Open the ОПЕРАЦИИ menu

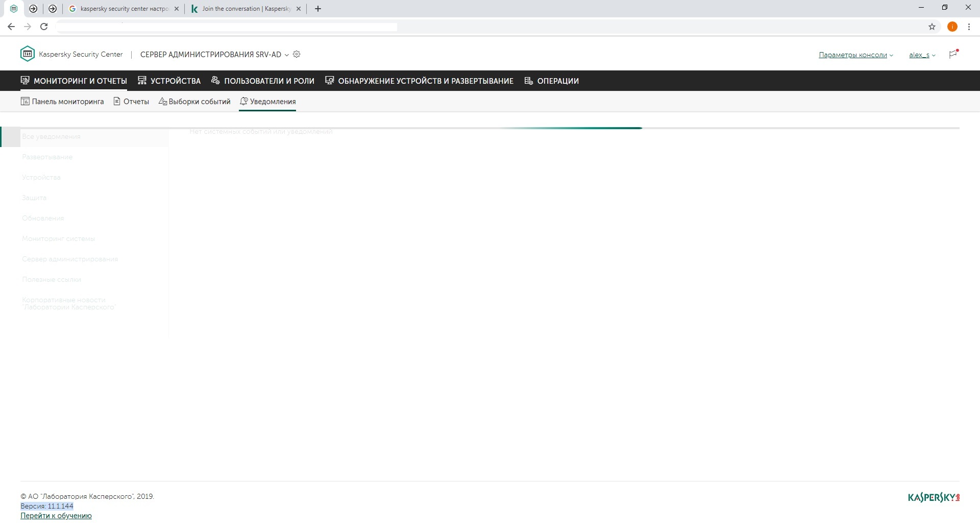pyautogui.click(x=552, y=81)
